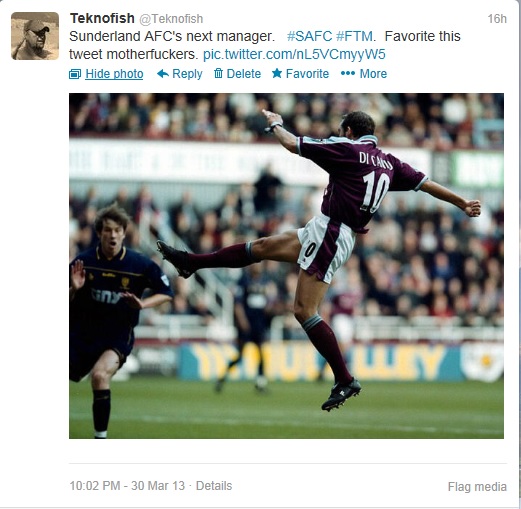Click the Reply text label
521x509 pixels.
187,74
